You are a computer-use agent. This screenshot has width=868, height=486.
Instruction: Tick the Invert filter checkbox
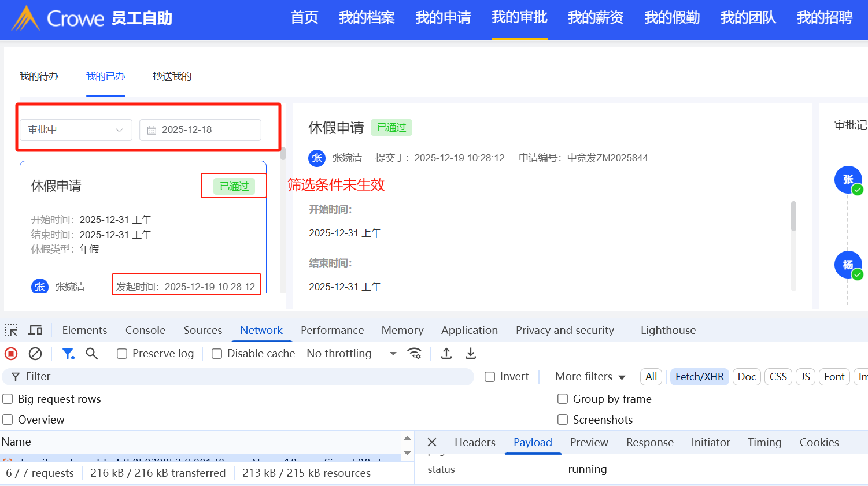[x=490, y=377]
